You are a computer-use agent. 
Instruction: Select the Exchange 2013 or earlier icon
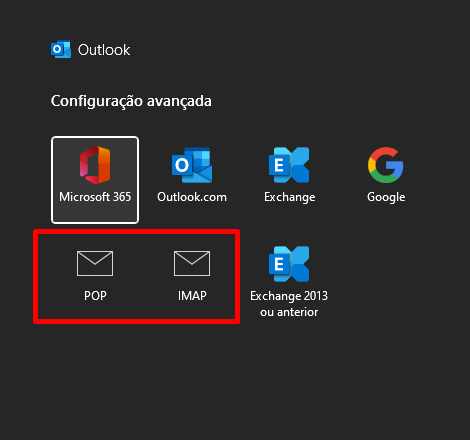[289, 264]
